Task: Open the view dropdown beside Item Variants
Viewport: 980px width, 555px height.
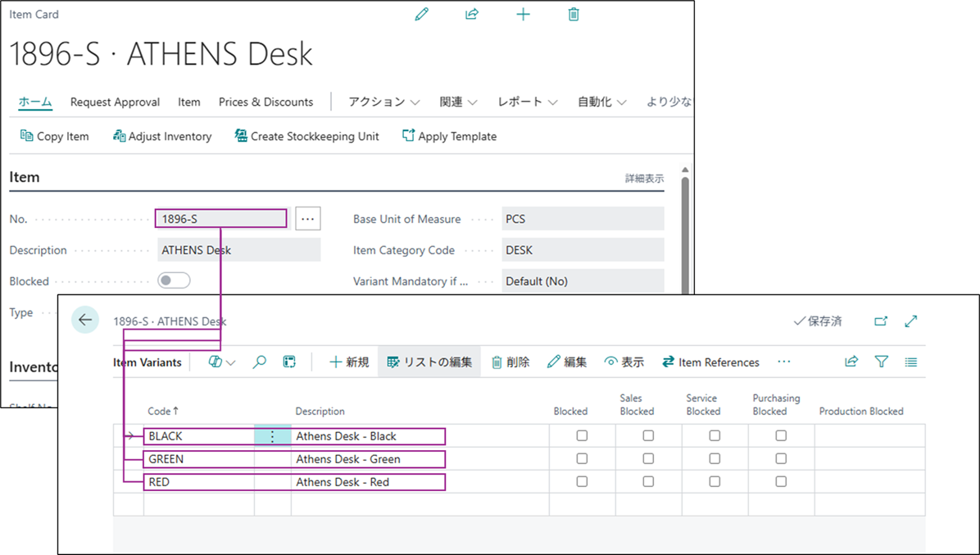Action: pyautogui.click(x=222, y=362)
